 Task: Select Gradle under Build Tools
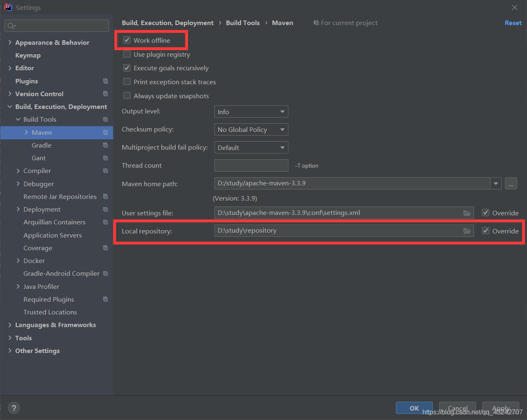42,145
